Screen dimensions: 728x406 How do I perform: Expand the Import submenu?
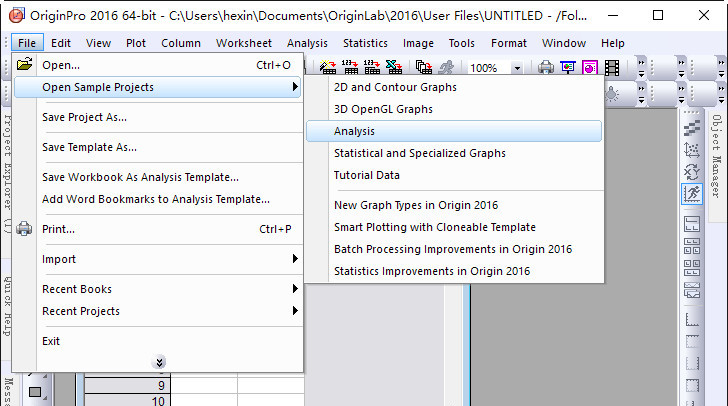[158, 259]
